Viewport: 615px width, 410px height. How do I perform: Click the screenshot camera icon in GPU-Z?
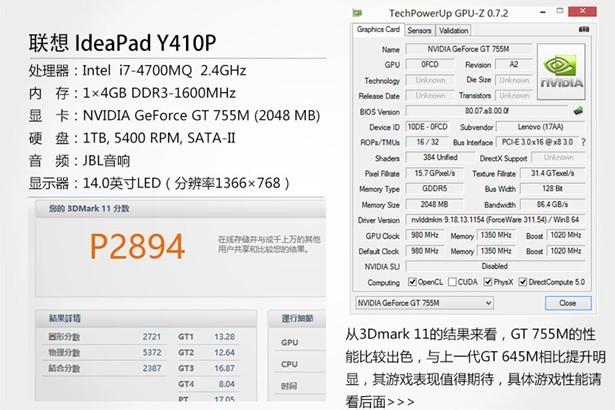click(584, 29)
